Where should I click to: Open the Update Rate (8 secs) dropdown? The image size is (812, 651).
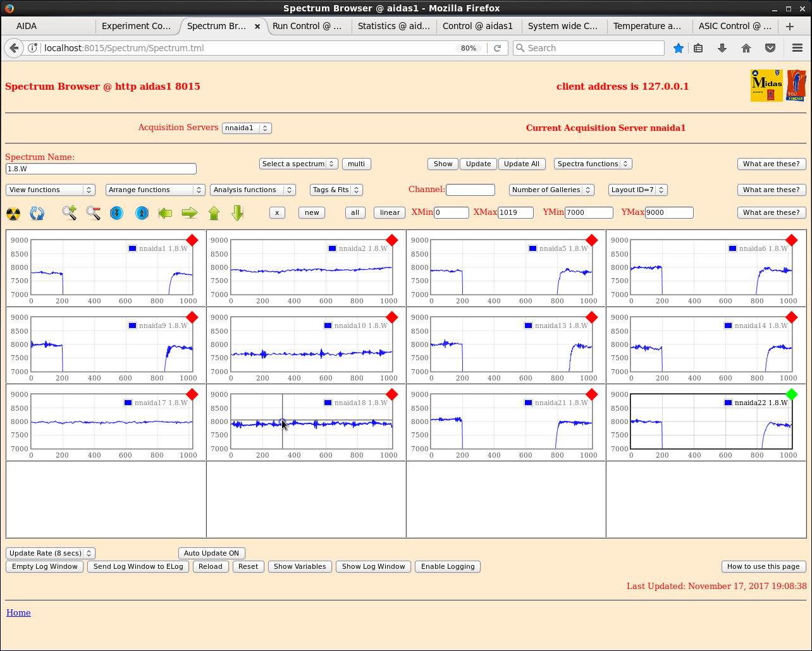pos(51,553)
